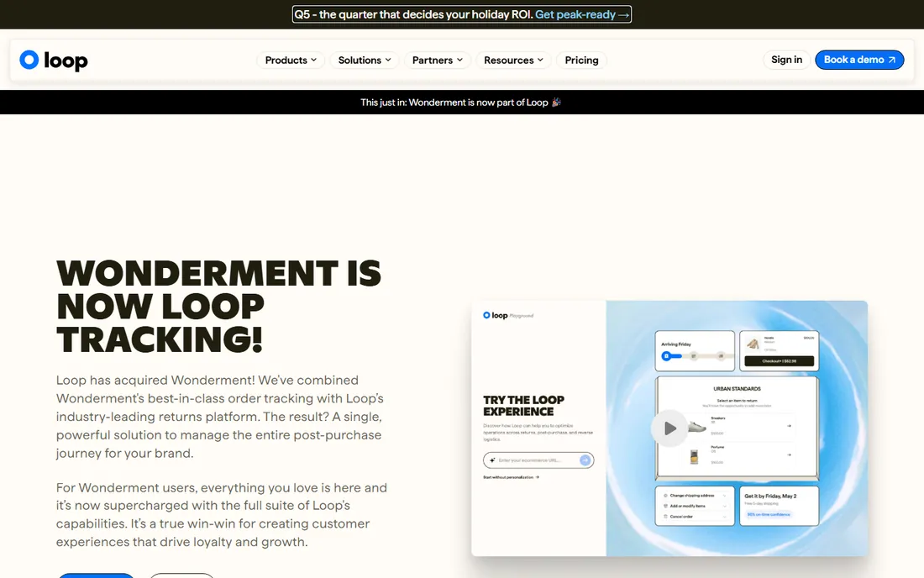
Task: Expand the Products menu
Action: (291, 60)
